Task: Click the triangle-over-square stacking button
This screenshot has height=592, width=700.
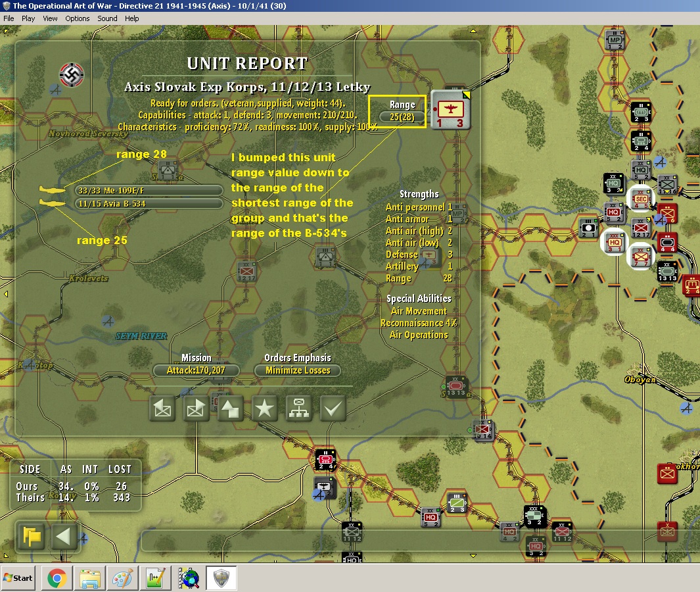Action: tap(230, 408)
